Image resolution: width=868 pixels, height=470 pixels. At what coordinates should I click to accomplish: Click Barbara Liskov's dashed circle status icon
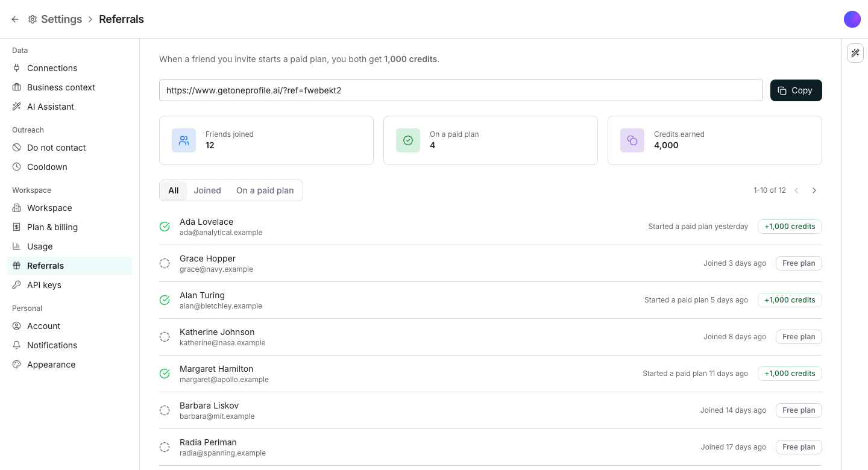[165, 410]
